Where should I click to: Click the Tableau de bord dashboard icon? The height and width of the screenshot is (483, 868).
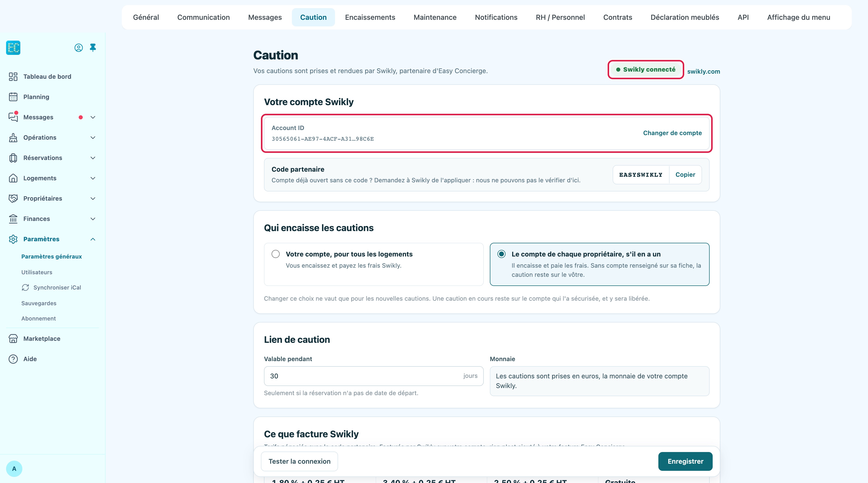13,76
